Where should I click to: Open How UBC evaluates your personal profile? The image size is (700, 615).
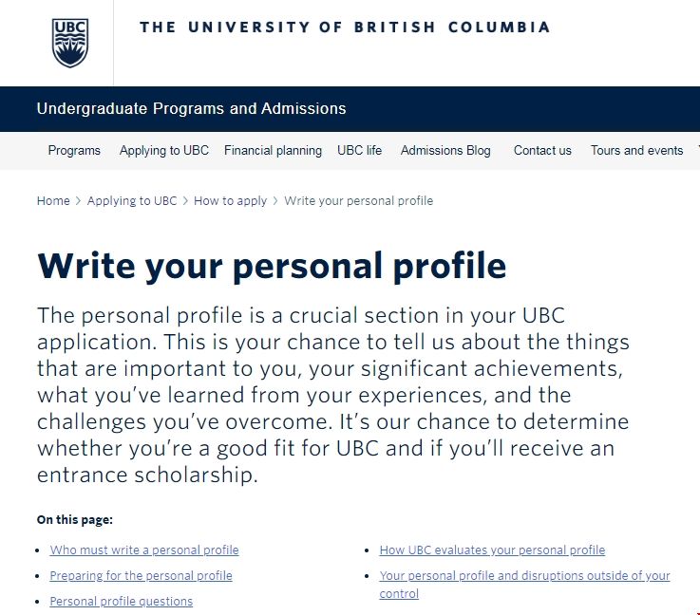click(x=492, y=550)
